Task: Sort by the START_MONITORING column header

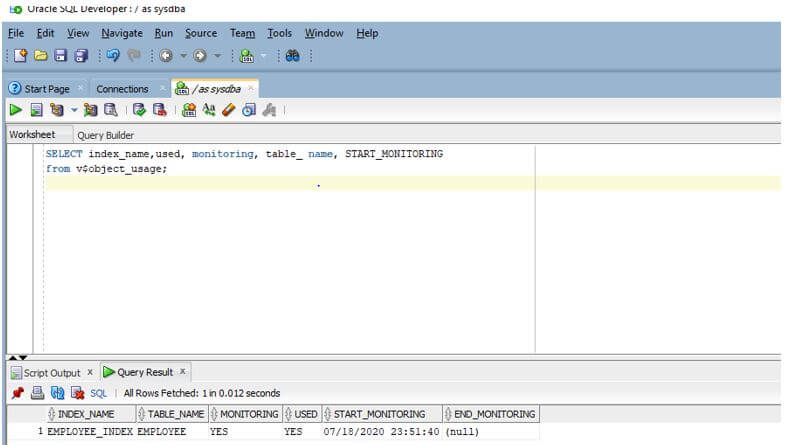Action: (382, 414)
